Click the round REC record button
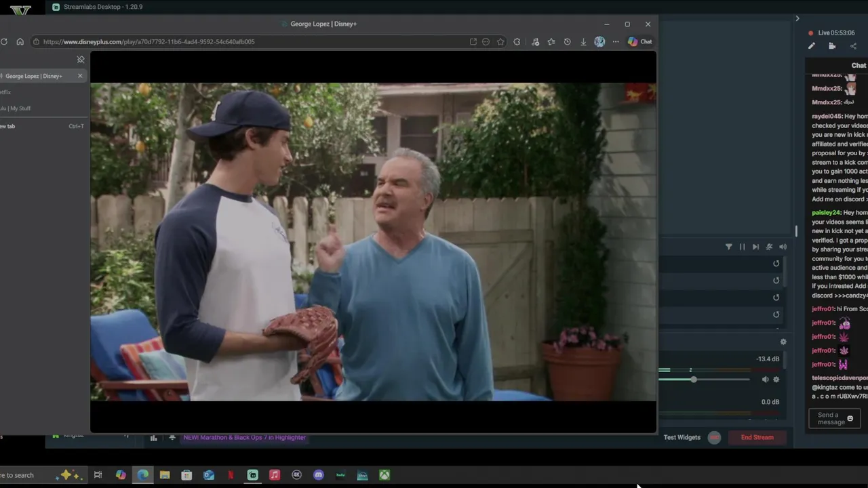This screenshot has width=868, height=488. coord(714,438)
